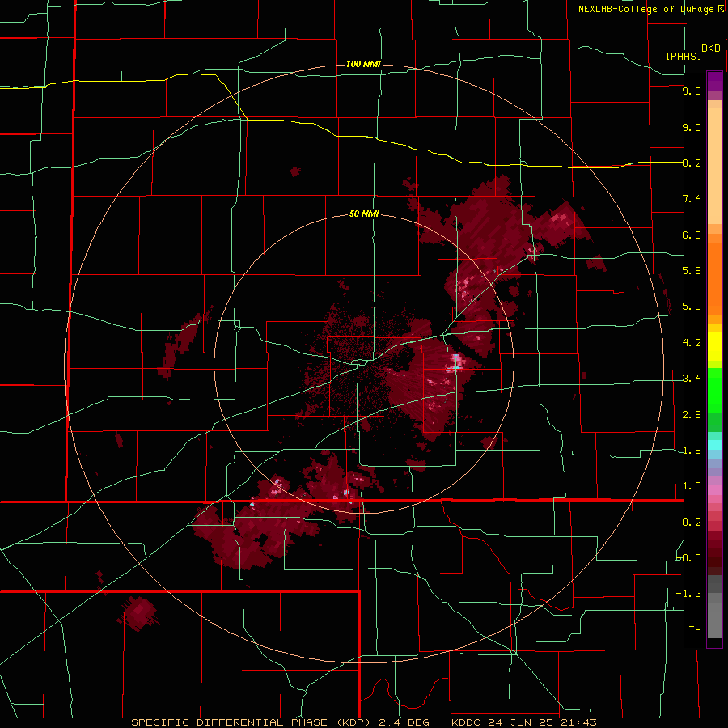This screenshot has width=728, height=728.
Task: Pick the yellow segment of the color bar
Action: click(x=714, y=346)
